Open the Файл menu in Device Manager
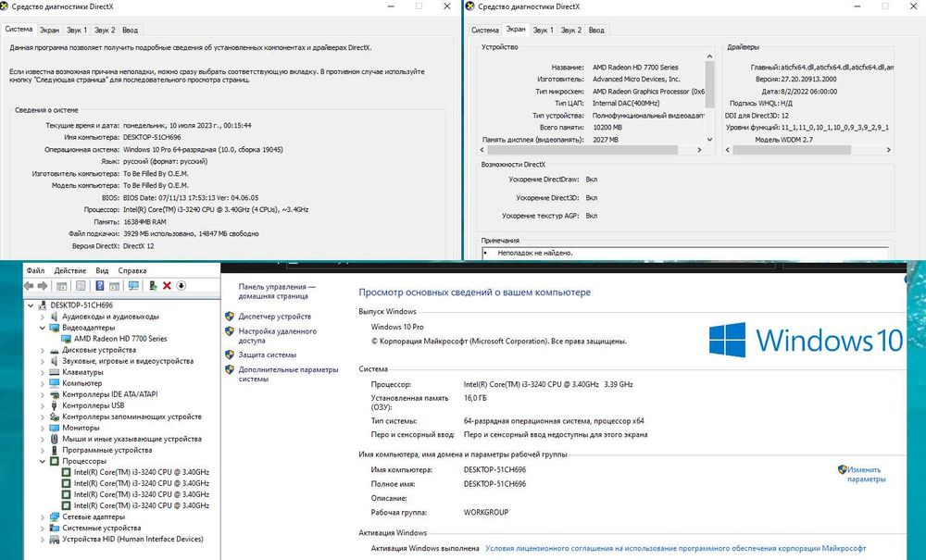Image resolution: width=926 pixels, height=560 pixels. [x=35, y=271]
